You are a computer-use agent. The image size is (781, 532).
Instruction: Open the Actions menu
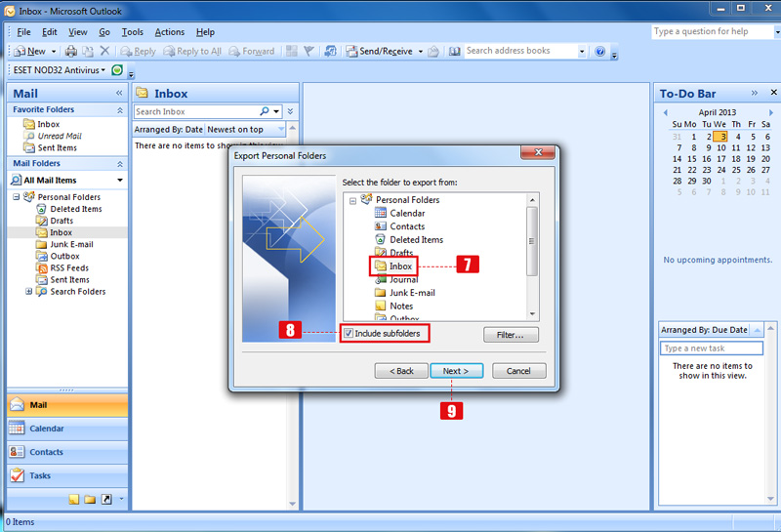(169, 32)
